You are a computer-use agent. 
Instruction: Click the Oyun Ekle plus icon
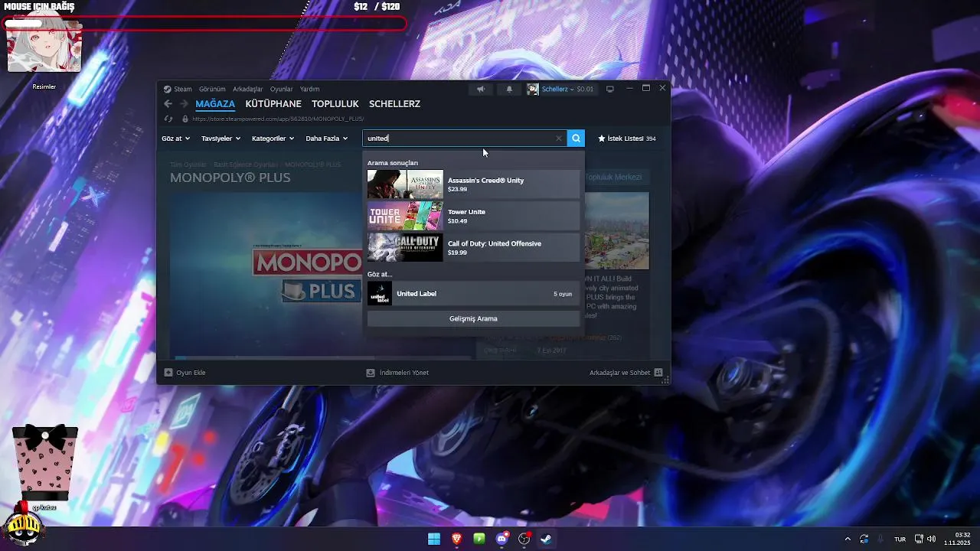pos(168,373)
